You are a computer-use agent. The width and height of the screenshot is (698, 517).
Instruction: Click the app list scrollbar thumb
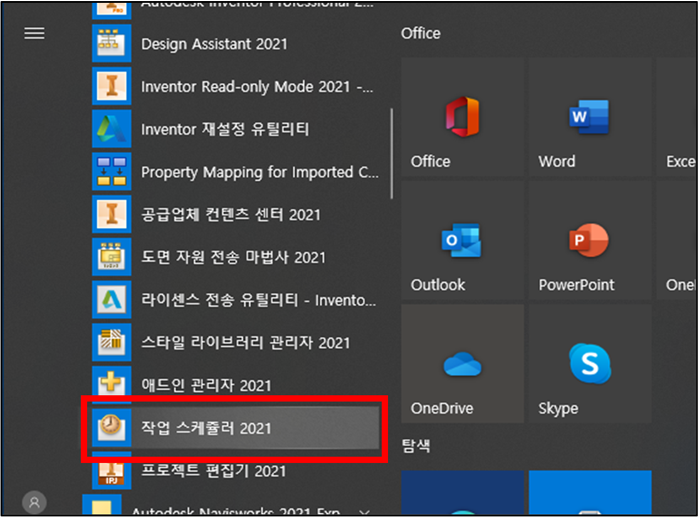coord(392,153)
